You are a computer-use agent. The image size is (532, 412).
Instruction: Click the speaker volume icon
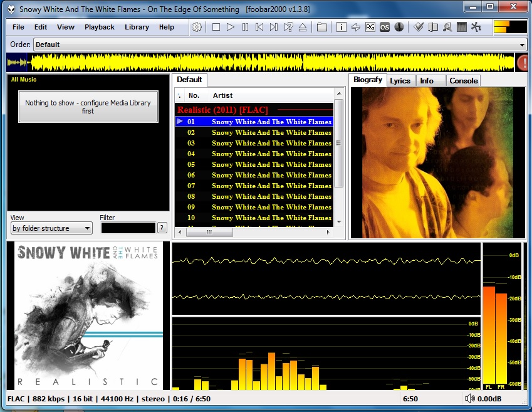point(469,398)
